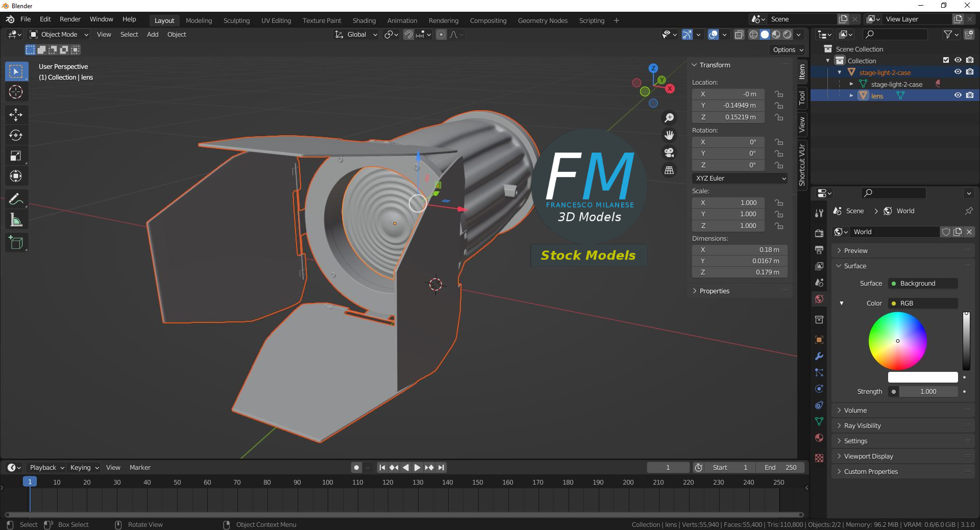980x530 pixels.
Task: Switch to wireframe viewport shading
Action: point(753,35)
